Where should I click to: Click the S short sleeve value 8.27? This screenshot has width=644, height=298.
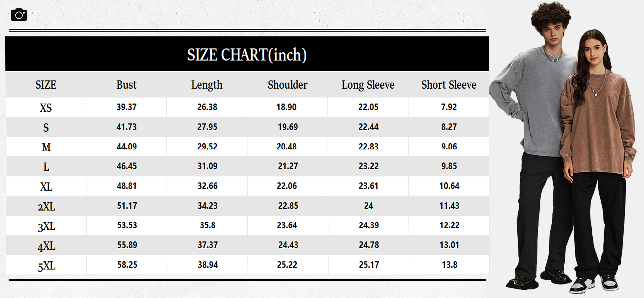449,127
